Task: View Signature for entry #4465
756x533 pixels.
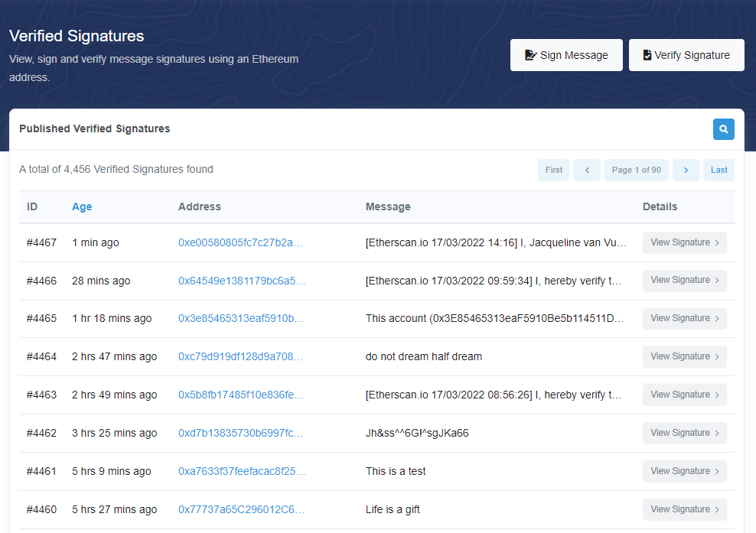Action: [684, 318]
